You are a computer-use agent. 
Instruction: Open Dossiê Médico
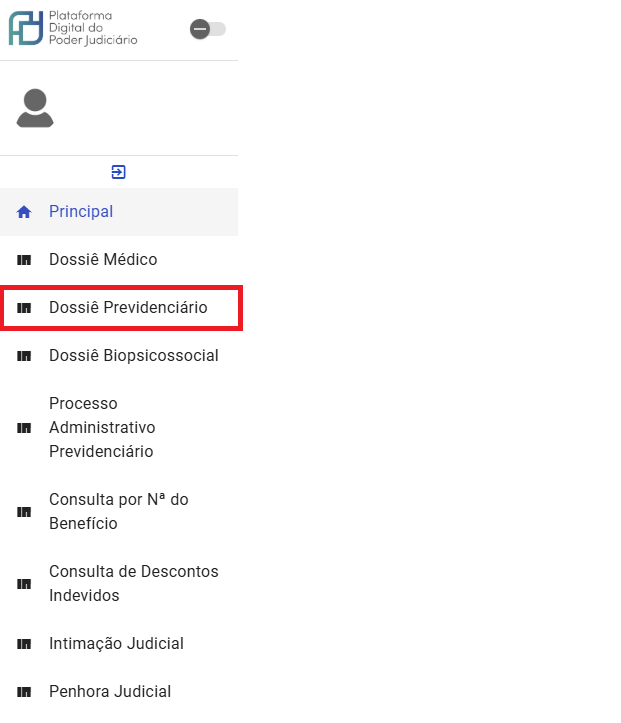coord(119,260)
